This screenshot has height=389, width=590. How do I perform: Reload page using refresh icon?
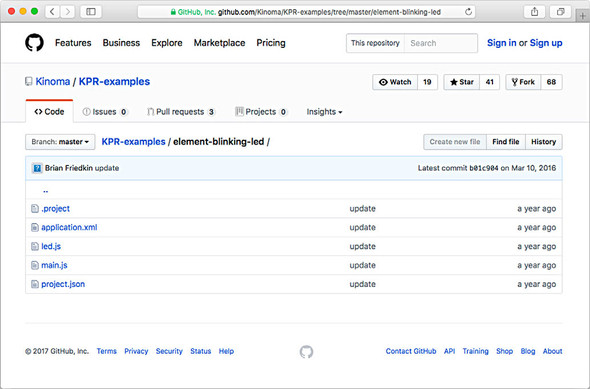468,12
